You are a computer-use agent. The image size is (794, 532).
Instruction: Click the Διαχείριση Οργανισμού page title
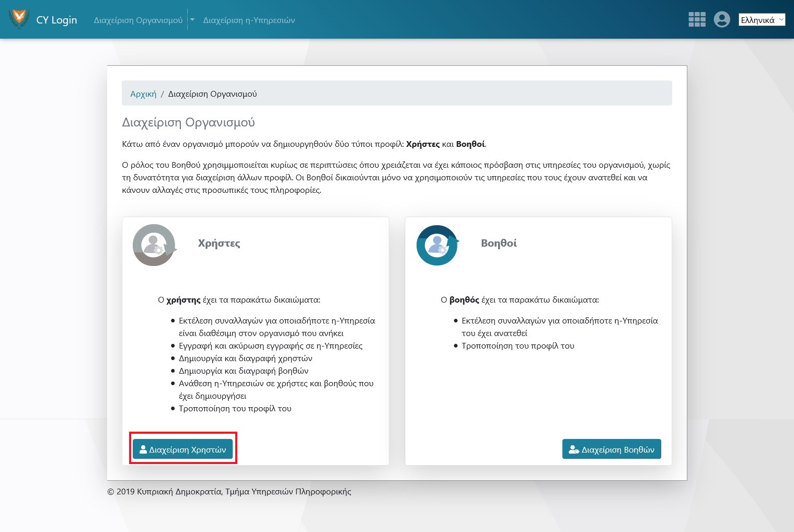pos(188,122)
